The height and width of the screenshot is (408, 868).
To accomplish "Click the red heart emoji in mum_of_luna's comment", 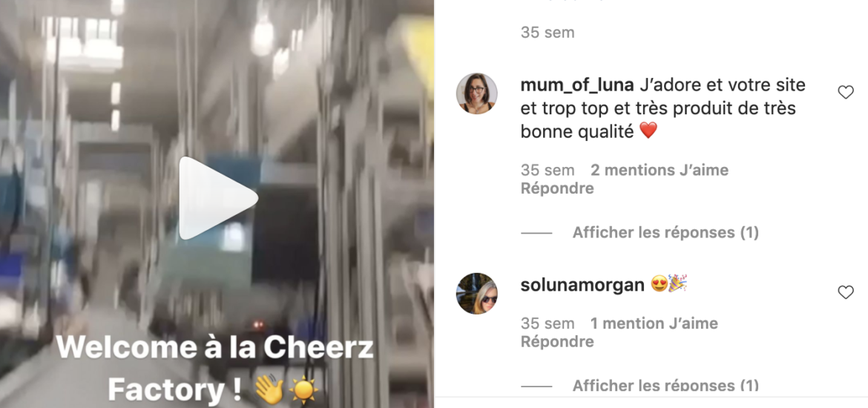I will [648, 131].
